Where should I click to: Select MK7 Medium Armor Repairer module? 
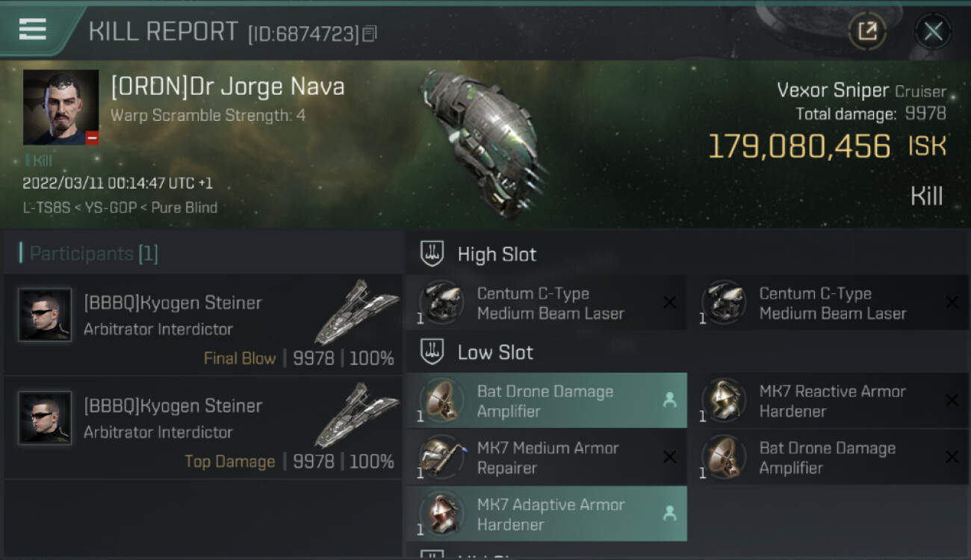tap(546, 457)
